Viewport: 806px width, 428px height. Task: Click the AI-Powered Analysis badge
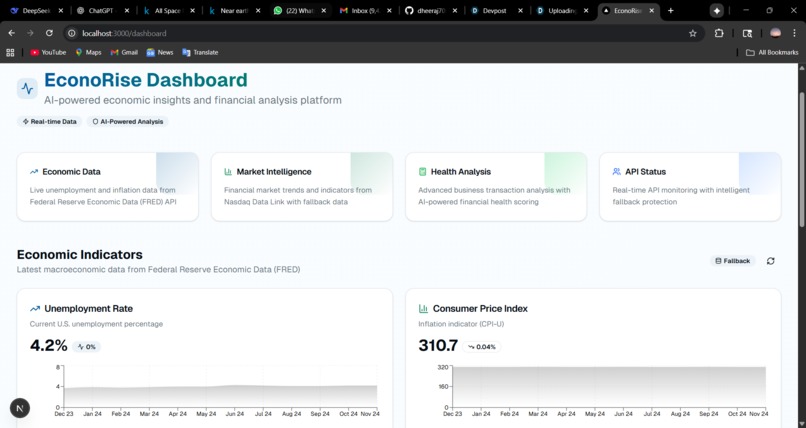[127, 122]
